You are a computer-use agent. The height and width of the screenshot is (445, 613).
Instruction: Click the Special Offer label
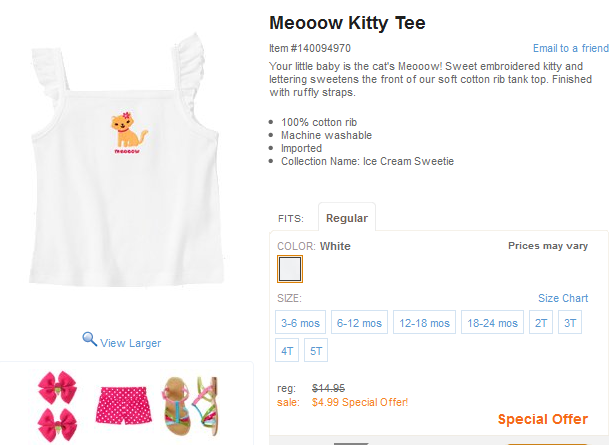pyautogui.click(x=542, y=419)
